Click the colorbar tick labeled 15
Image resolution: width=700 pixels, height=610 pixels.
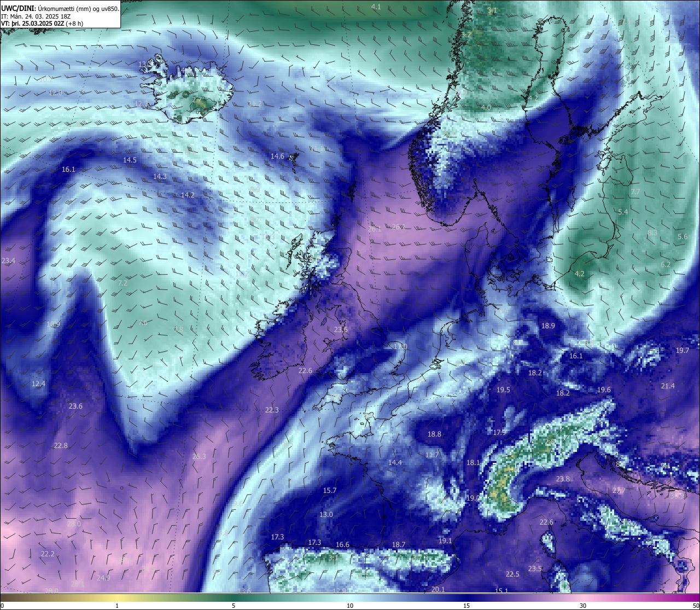[466, 606]
